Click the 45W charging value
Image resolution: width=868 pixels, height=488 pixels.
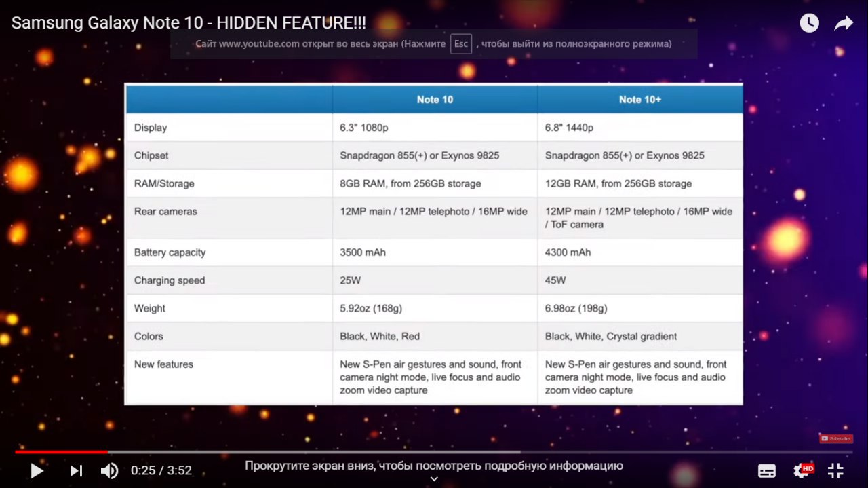(555, 280)
